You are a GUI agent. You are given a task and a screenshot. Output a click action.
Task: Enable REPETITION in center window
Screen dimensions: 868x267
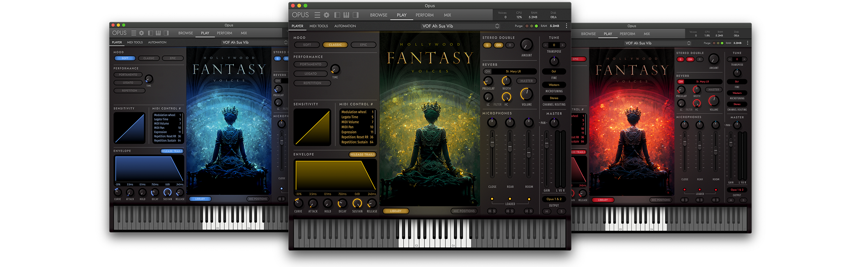(x=312, y=83)
